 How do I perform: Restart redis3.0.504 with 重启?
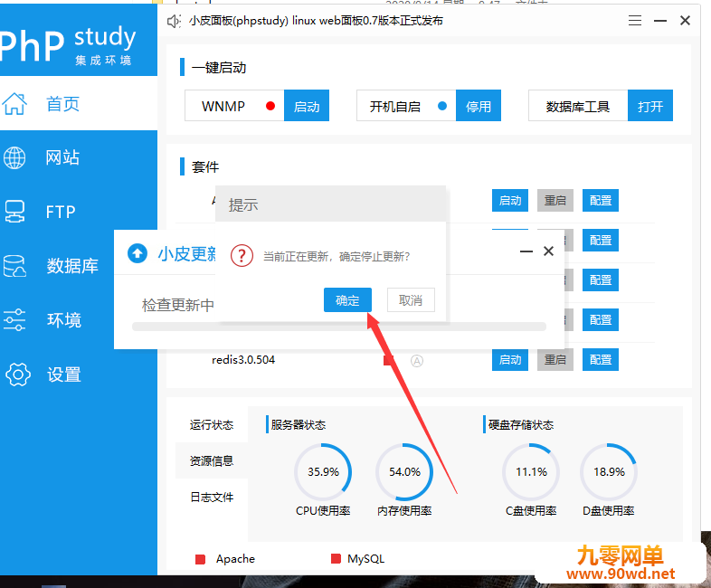point(555,360)
